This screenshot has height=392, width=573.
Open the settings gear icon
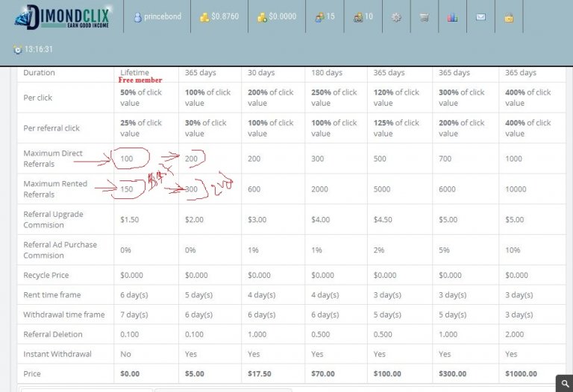[x=396, y=17]
